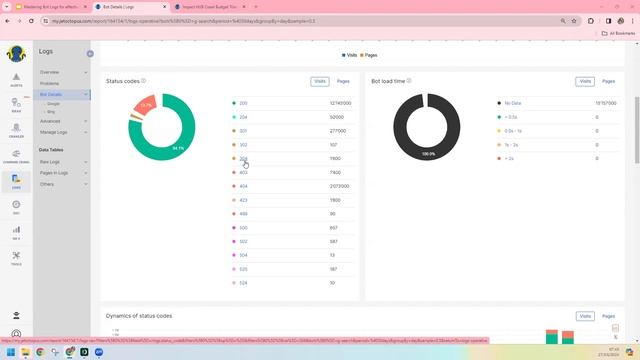Switch Dynamics of status codes to Visits
Image resolution: width=640 pixels, height=360 pixels.
(585, 316)
